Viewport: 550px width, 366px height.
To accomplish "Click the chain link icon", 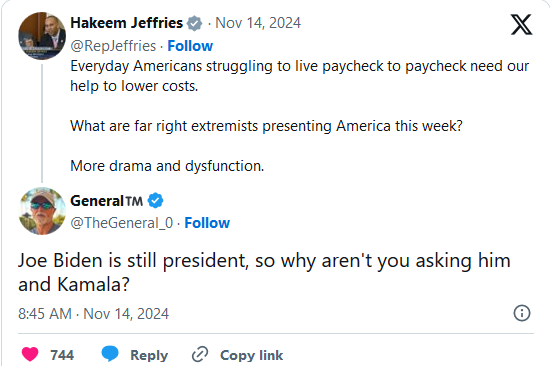I will [x=200, y=354].
